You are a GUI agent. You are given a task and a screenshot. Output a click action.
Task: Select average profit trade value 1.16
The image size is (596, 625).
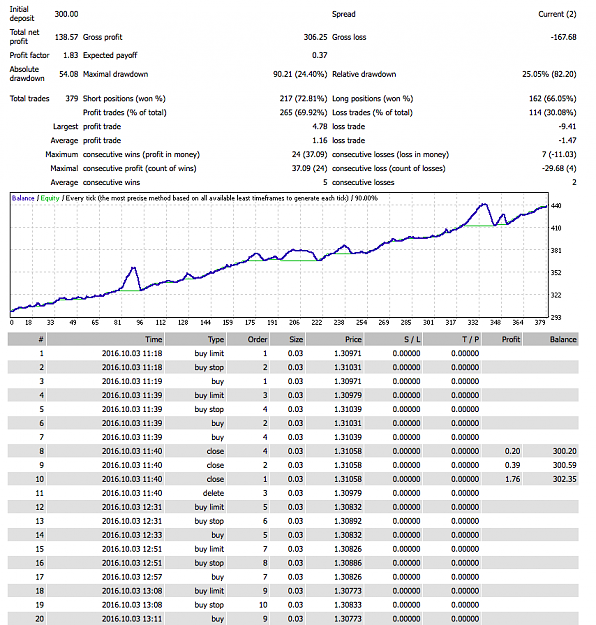point(320,140)
